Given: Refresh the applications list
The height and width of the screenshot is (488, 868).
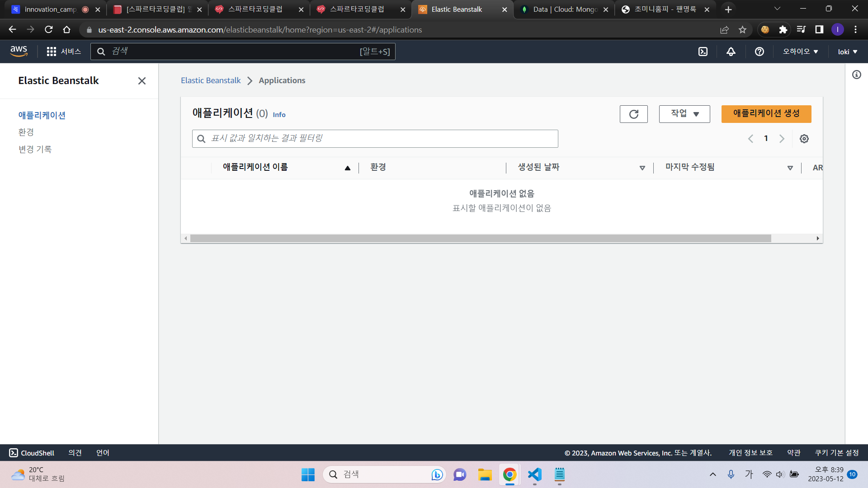Looking at the screenshot, I should [634, 114].
